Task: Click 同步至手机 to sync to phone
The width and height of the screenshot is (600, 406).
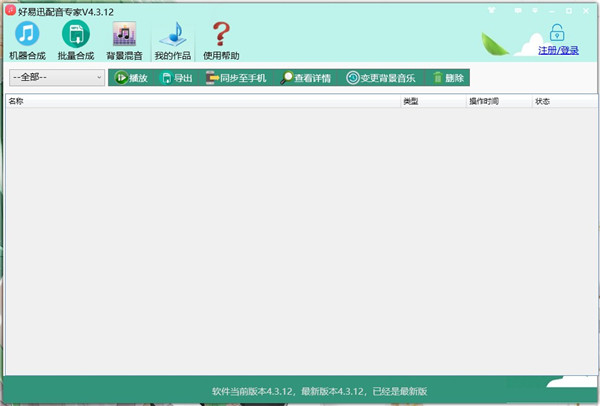Action: pyautogui.click(x=236, y=77)
